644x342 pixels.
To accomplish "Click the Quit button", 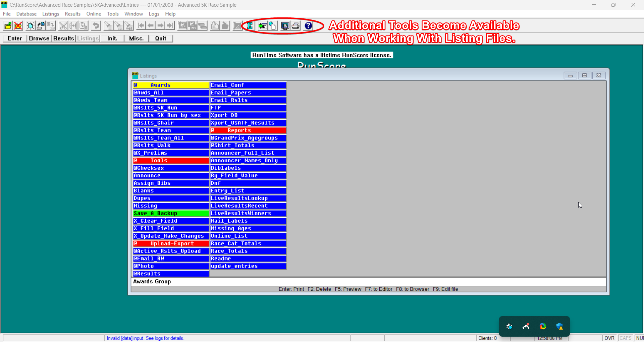I will click(161, 38).
